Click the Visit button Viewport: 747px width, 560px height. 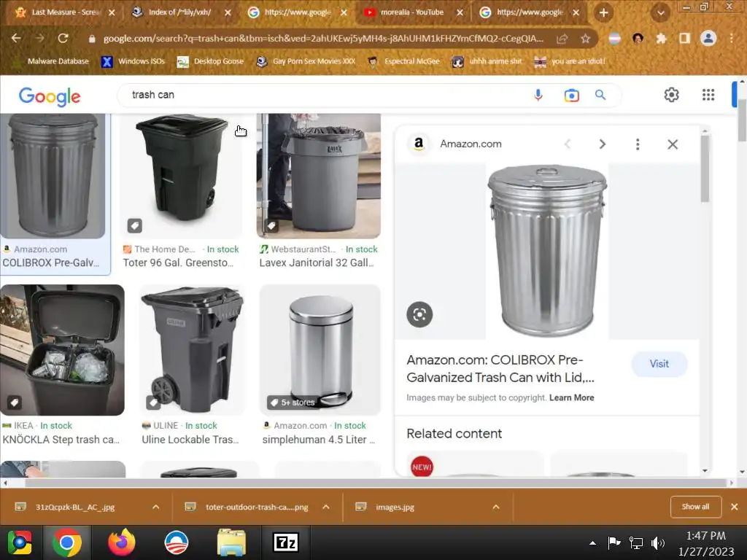[x=659, y=364]
